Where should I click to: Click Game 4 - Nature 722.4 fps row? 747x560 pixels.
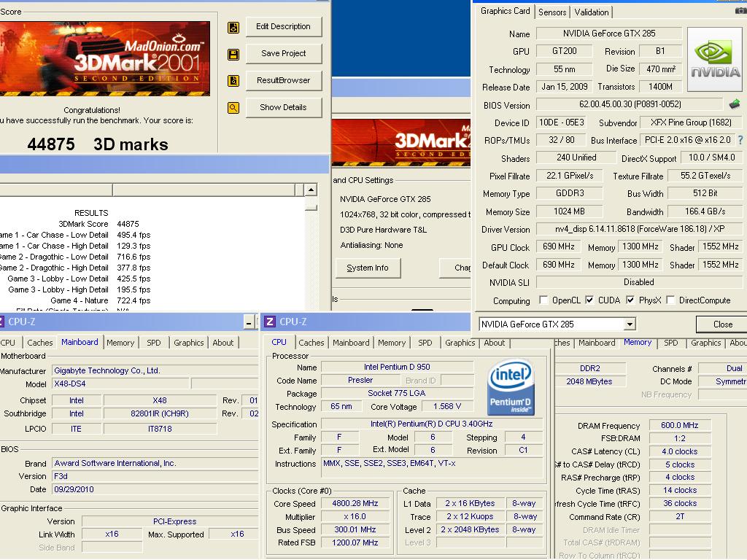point(100,300)
